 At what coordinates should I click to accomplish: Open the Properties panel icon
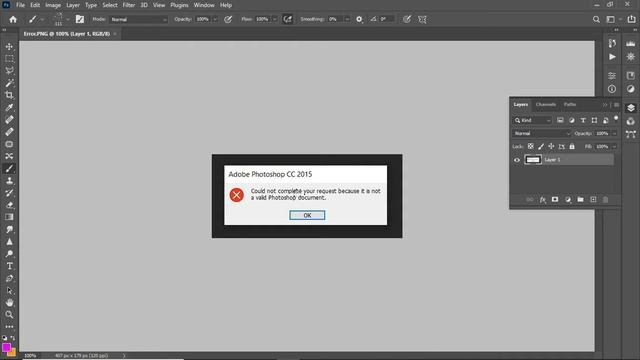pos(612,76)
